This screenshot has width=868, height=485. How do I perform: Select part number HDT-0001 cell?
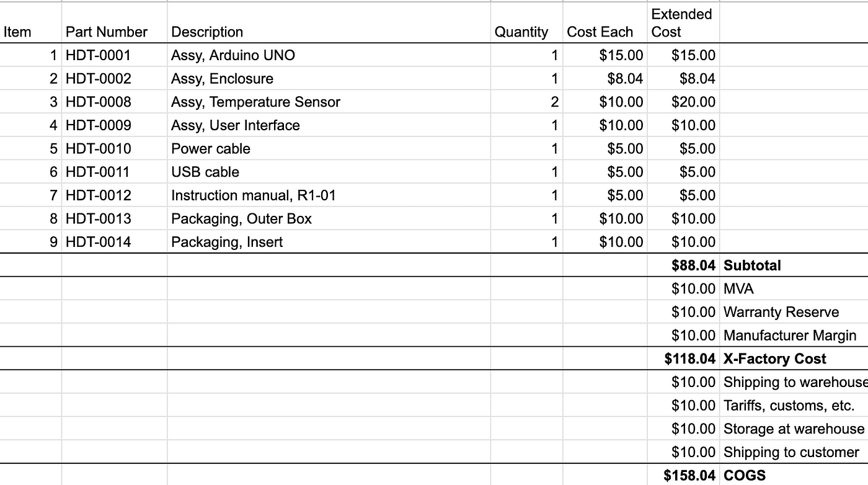click(99, 55)
